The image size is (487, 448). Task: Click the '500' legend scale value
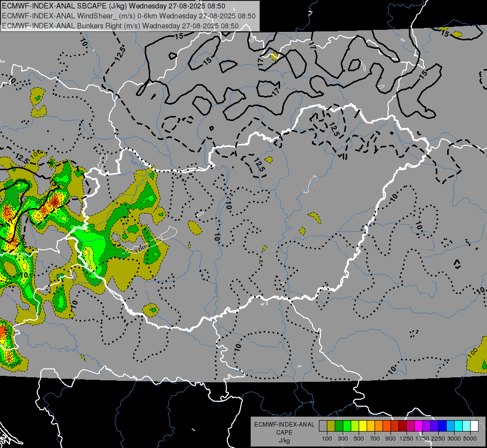(x=359, y=439)
